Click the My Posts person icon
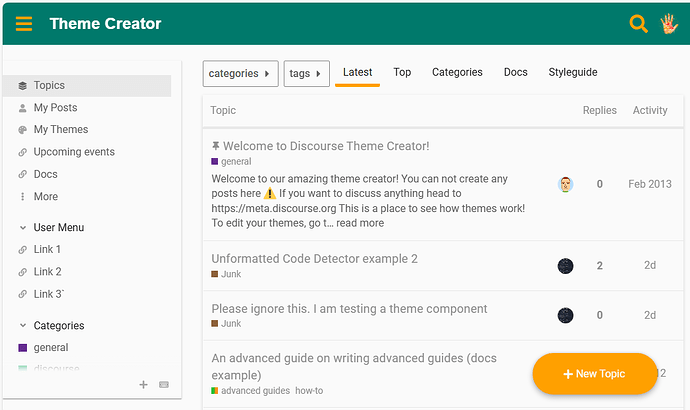Viewport: 690px width, 410px height. click(22, 108)
